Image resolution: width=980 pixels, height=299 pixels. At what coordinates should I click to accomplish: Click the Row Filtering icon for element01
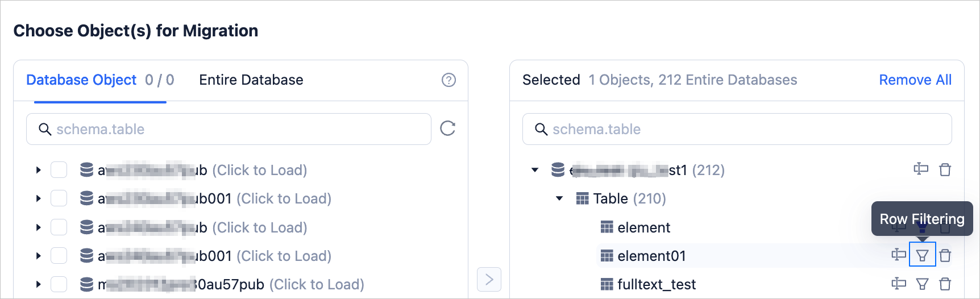[922, 255]
